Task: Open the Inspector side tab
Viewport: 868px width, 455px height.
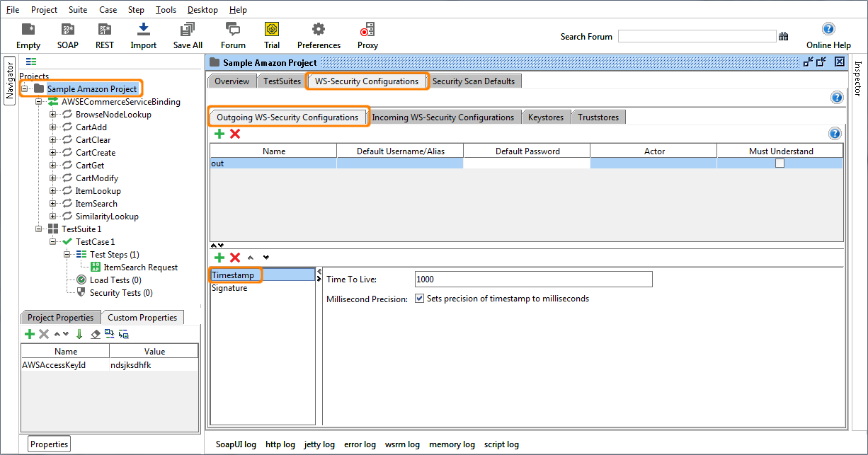Action: 858,79
